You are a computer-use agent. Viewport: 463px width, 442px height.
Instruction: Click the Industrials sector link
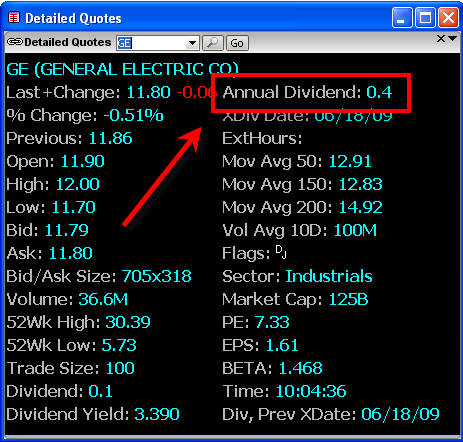tap(329, 276)
